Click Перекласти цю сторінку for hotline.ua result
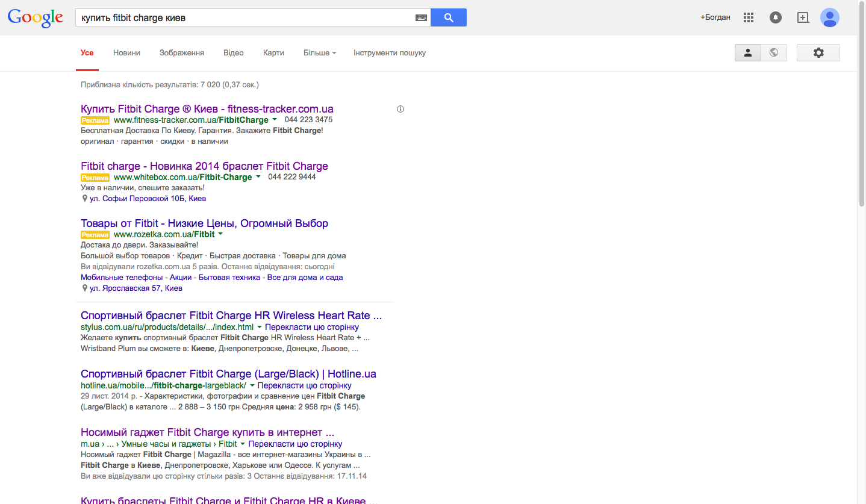Screen dimensions: 866x504 pos(305,385)
